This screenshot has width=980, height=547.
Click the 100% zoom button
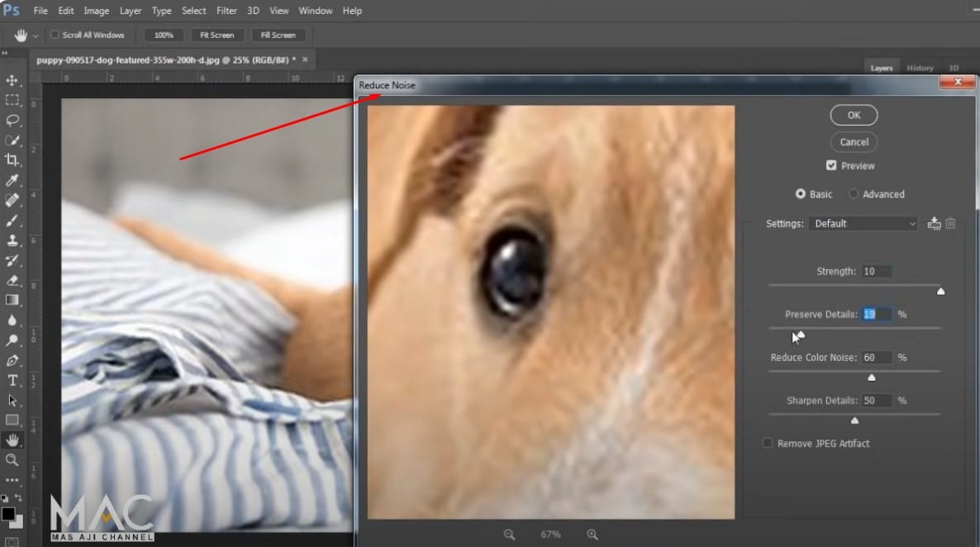coord(164,35)
